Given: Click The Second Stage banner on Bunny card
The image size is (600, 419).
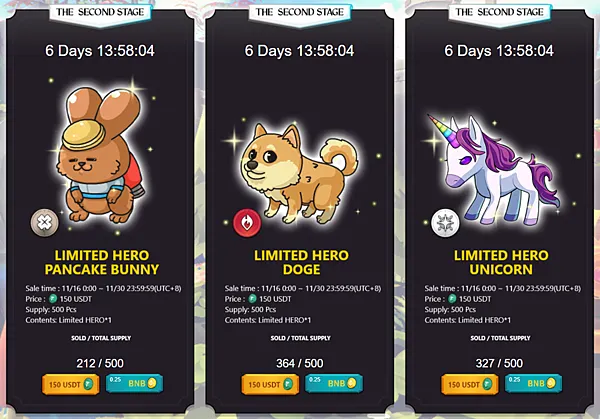Looking at the screenshot, I should point(100,14).
